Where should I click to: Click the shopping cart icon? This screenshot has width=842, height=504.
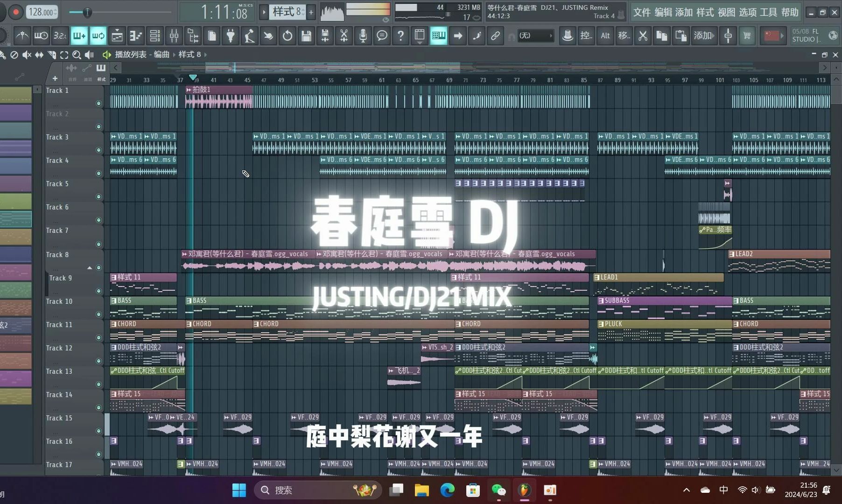[747, 35]
